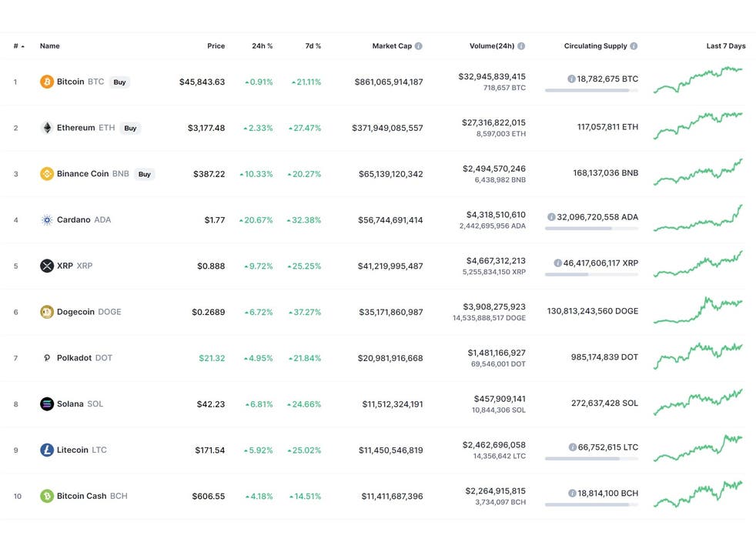Sort by the Price column header

point(216,46)
